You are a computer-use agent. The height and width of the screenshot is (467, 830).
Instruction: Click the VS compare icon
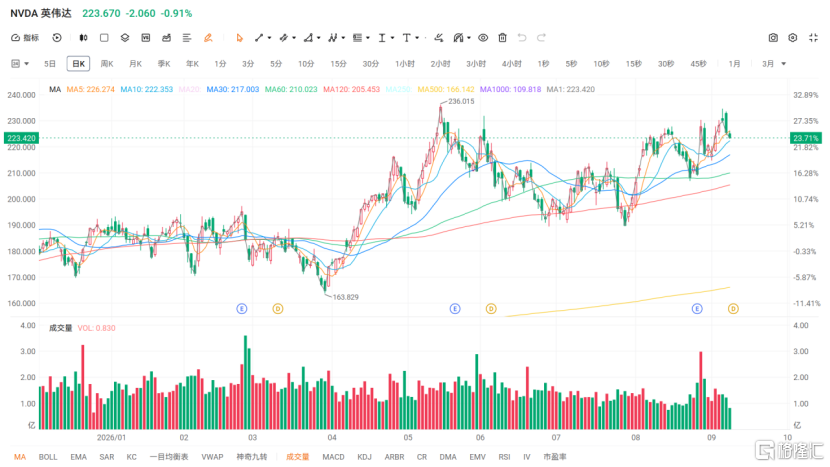(x=146, y=38)
